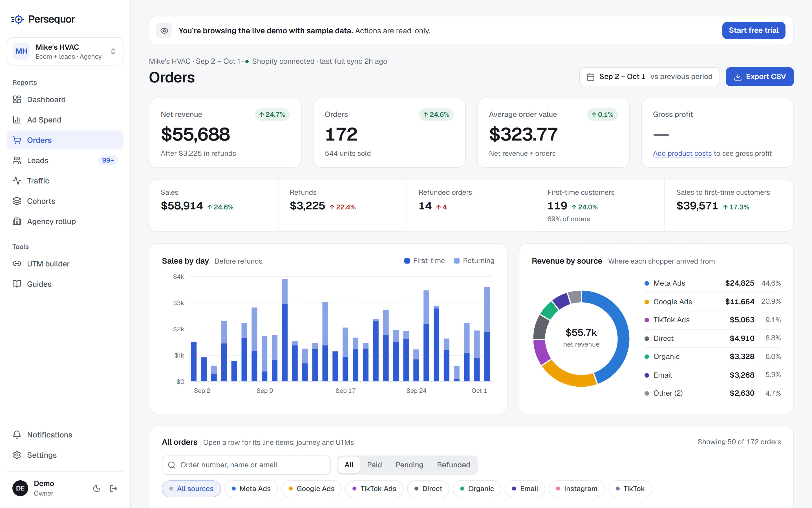Open Notifications
812x508 pixels.
(x=65, y=434)
